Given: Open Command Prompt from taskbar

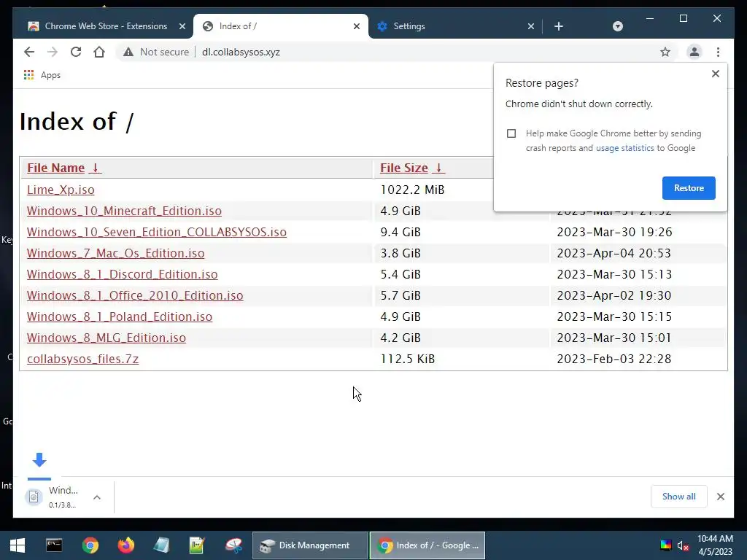Looking at the screenshot, I should pyautogui.click(x=54, y=545).
